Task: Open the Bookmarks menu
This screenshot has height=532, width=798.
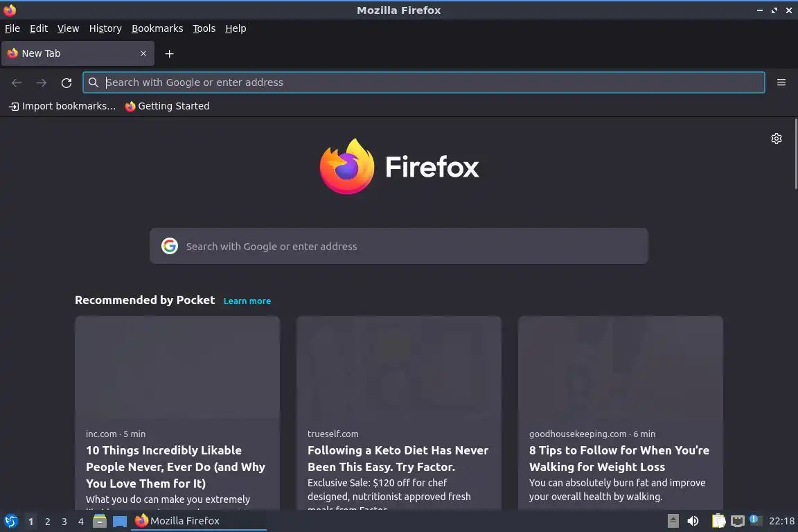Action: (157, 28)
